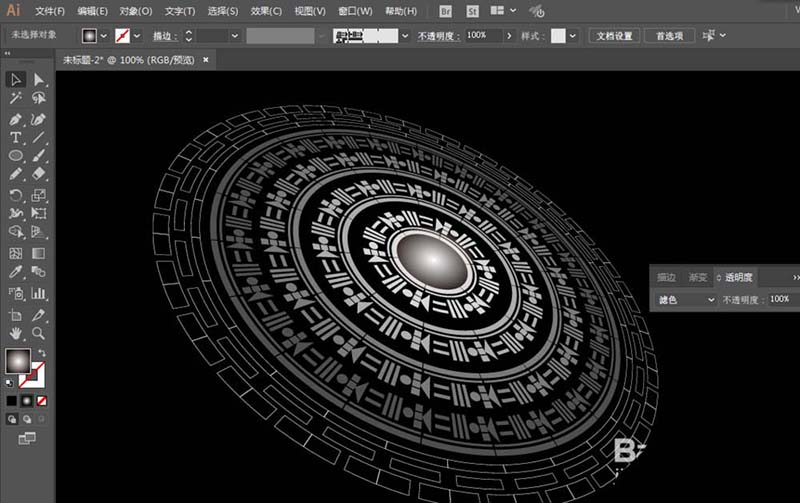Select the Symbol Sprayer tool
The height and width of the screenshot is (503, 800).
(x=16, y=293)
